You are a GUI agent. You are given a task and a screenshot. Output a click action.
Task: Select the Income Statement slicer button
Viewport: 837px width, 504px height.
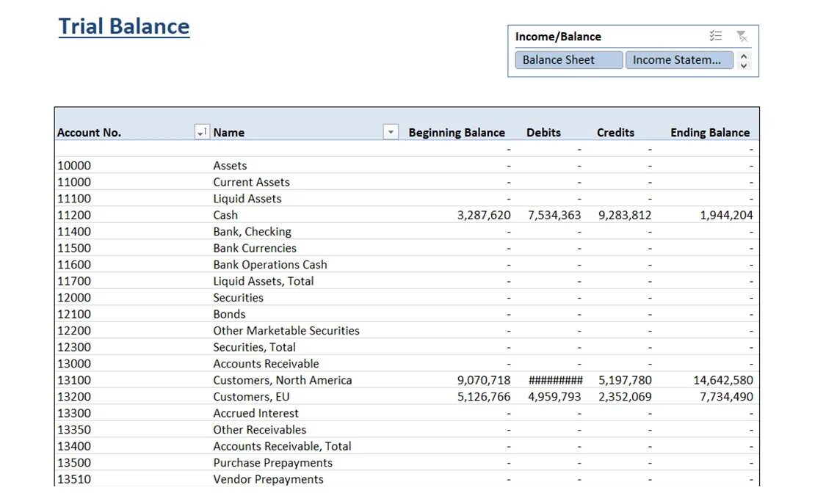(x=679, y=59)
